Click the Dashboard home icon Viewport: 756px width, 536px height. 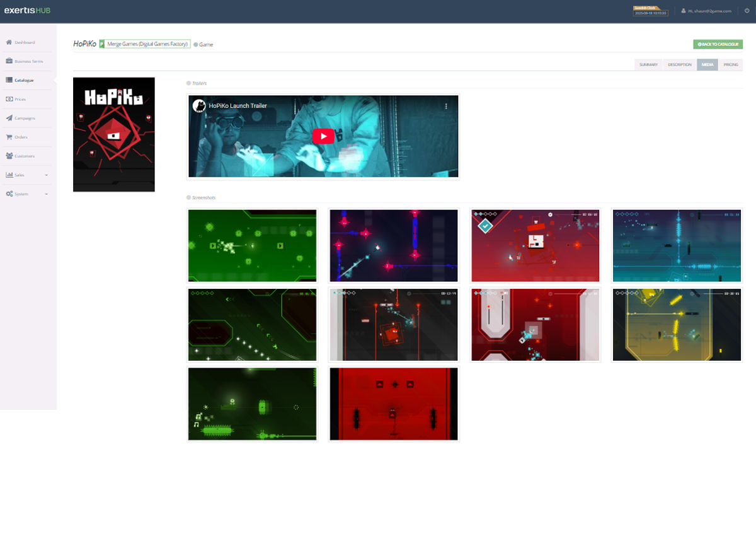point(9,42)
